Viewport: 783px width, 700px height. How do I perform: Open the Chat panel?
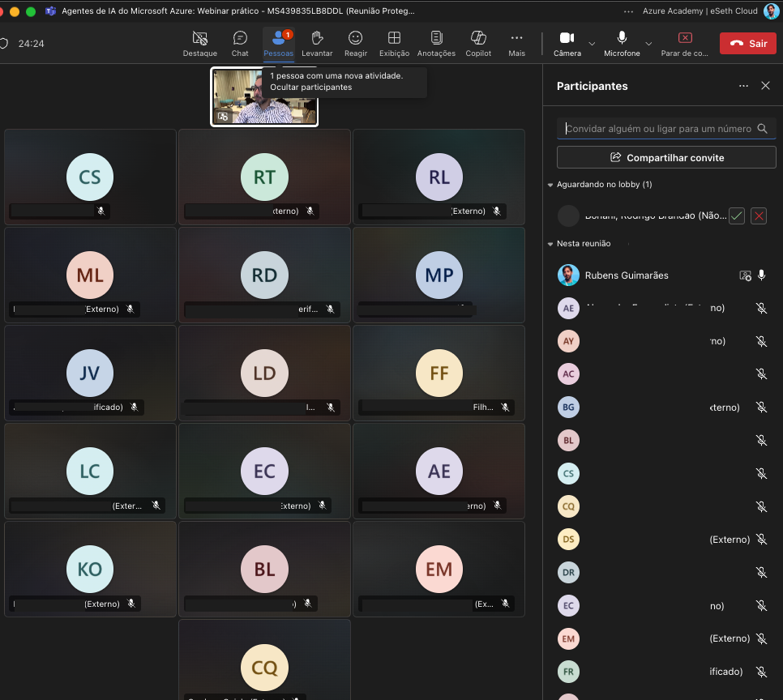[240, 42]
